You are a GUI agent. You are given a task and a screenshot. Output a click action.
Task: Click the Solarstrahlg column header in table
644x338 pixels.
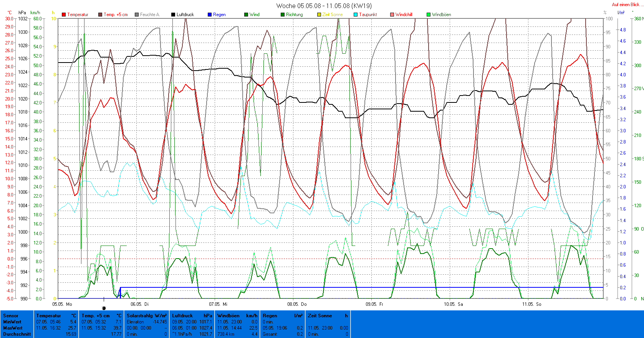[147, 316]
